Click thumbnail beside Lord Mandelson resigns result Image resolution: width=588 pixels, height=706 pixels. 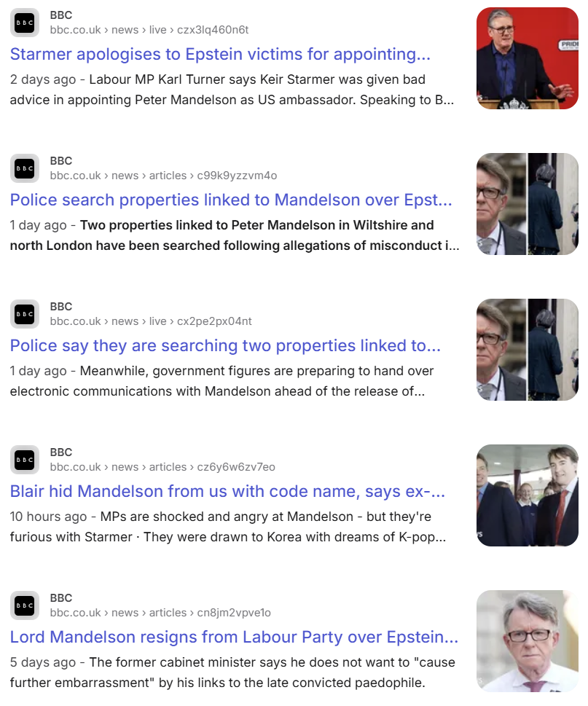coord(528,641)
